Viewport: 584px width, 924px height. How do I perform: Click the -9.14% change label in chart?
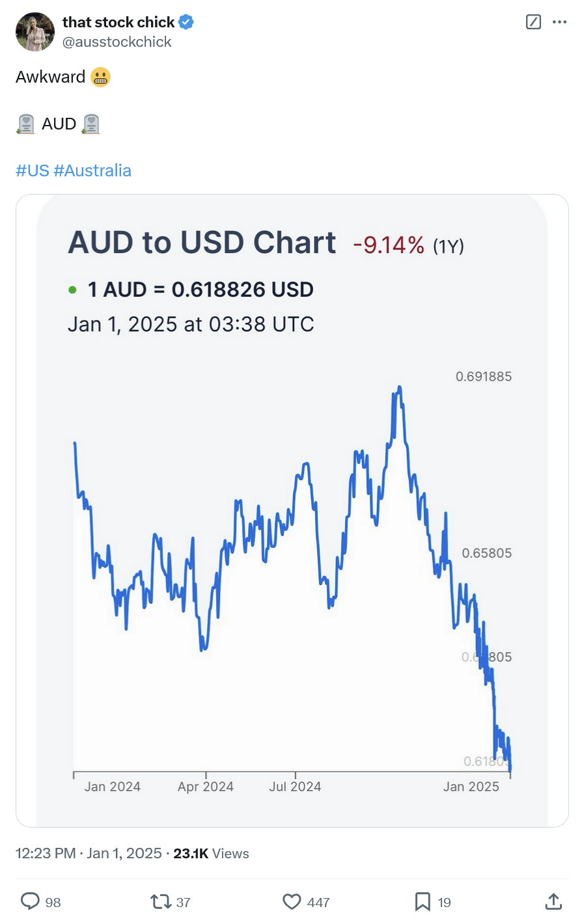[389, 245]
